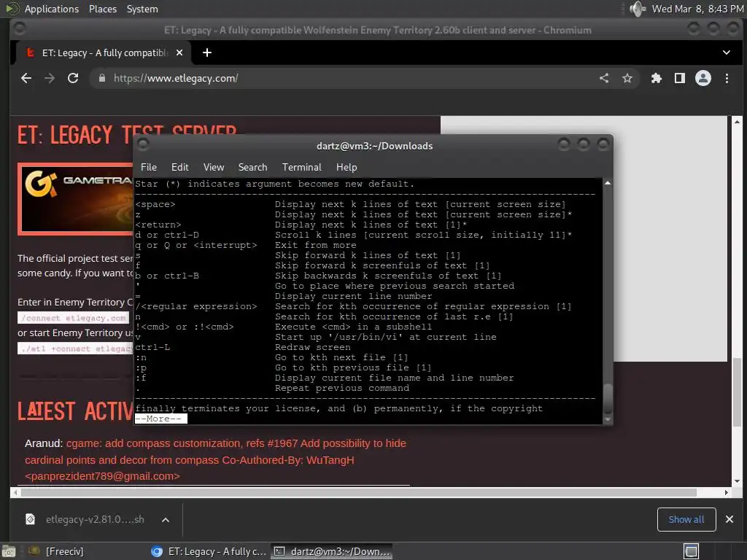Click the page horizontal scrollbar
Image resolution: width=747 pixels, height=560 pixels.
pyautogui.click(x=358, y=492)
